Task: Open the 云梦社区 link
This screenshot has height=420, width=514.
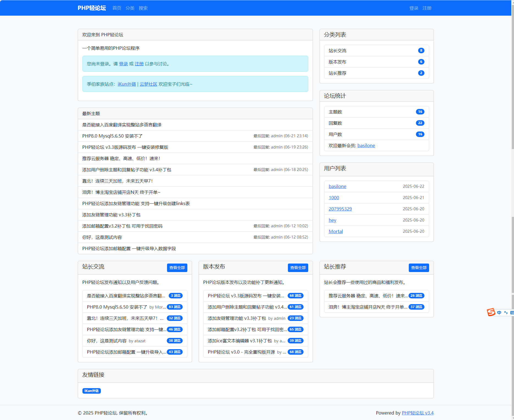Action: pyautogui.click(x=148, y=84)
